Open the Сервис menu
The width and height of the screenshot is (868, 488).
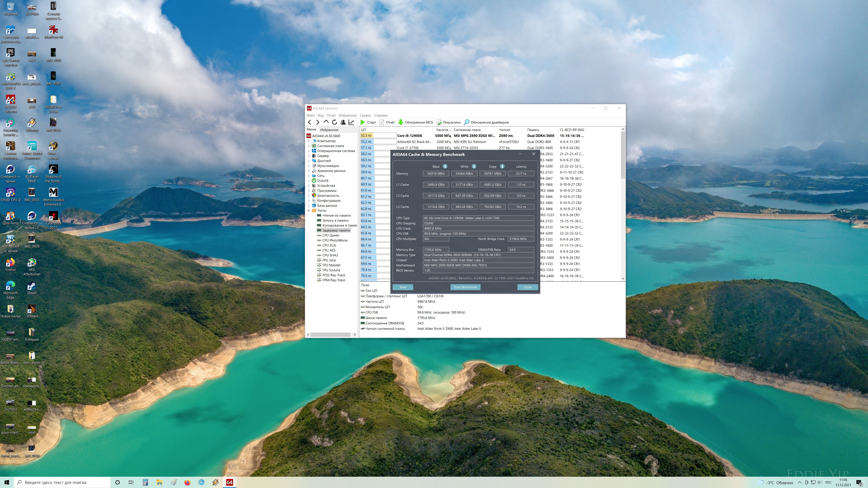pos(365,115)
